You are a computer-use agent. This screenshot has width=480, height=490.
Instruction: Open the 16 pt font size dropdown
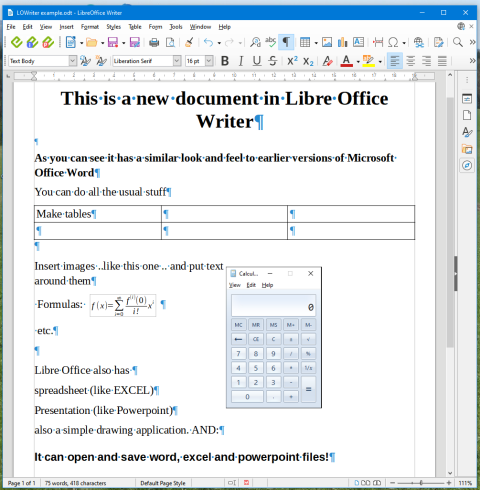click(209, 61)
